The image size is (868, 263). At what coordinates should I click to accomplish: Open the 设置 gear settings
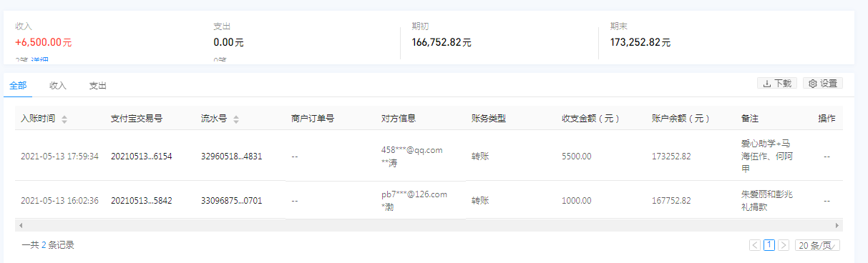pos(822,84)
